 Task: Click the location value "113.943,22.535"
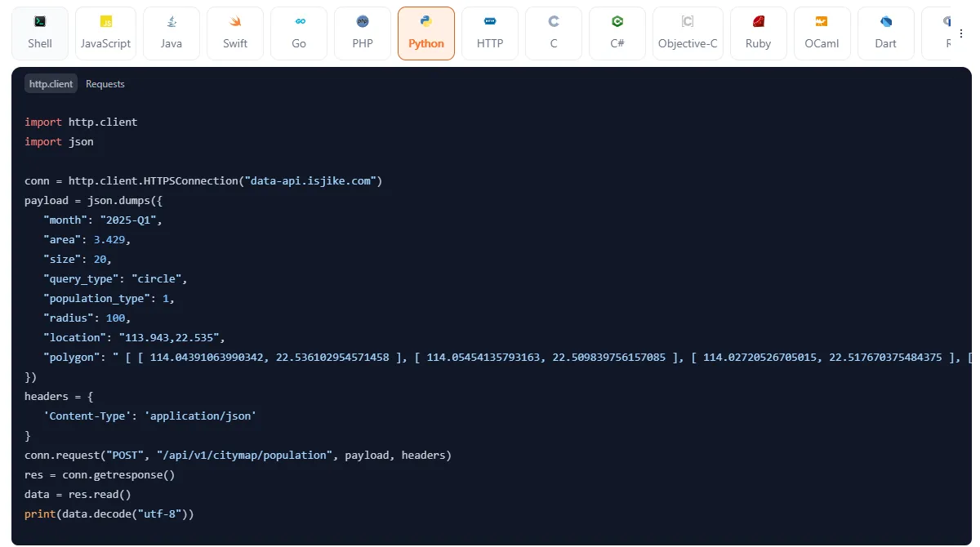tap(169, 337)
